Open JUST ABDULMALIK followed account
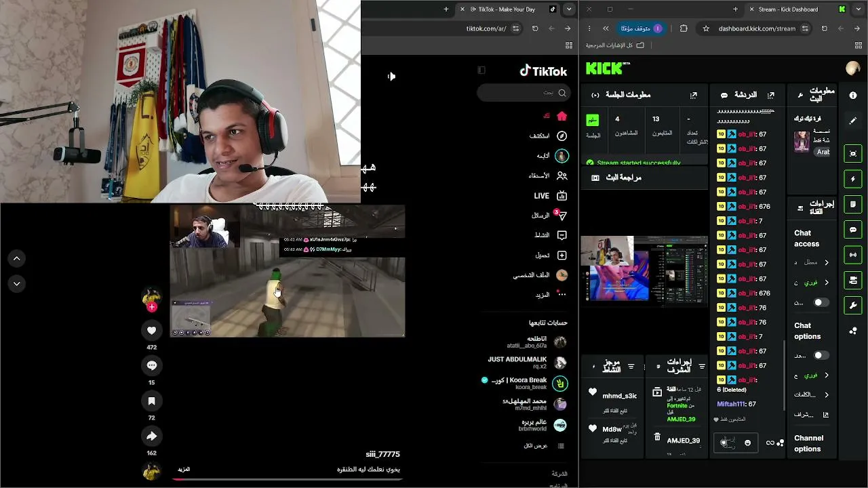 [528, 363]
